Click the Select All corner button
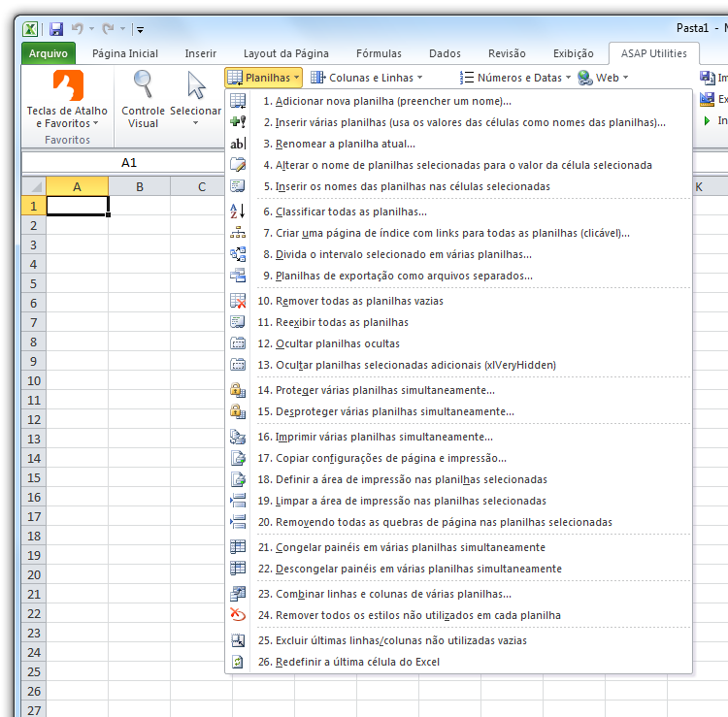 (34, 186)
